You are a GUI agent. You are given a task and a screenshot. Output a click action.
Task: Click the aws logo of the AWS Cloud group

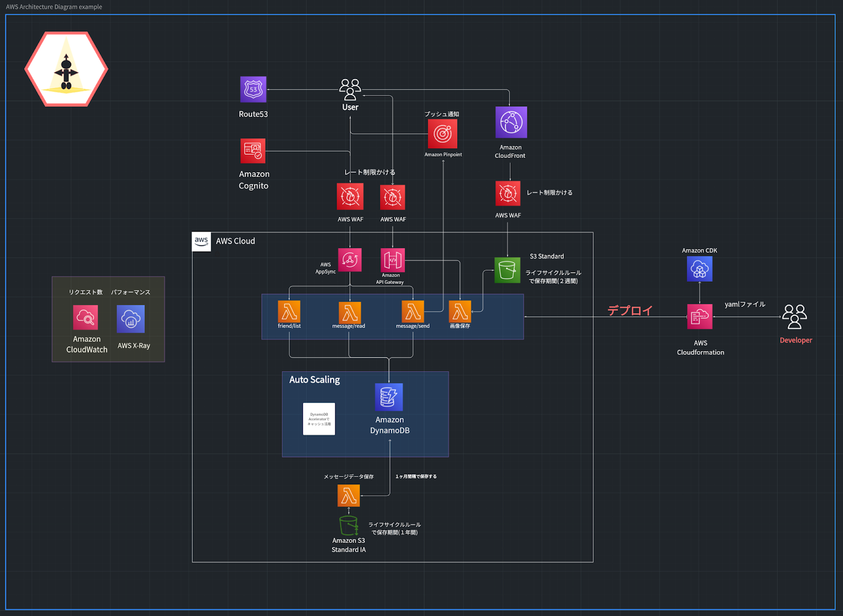(x=201, y=241)
